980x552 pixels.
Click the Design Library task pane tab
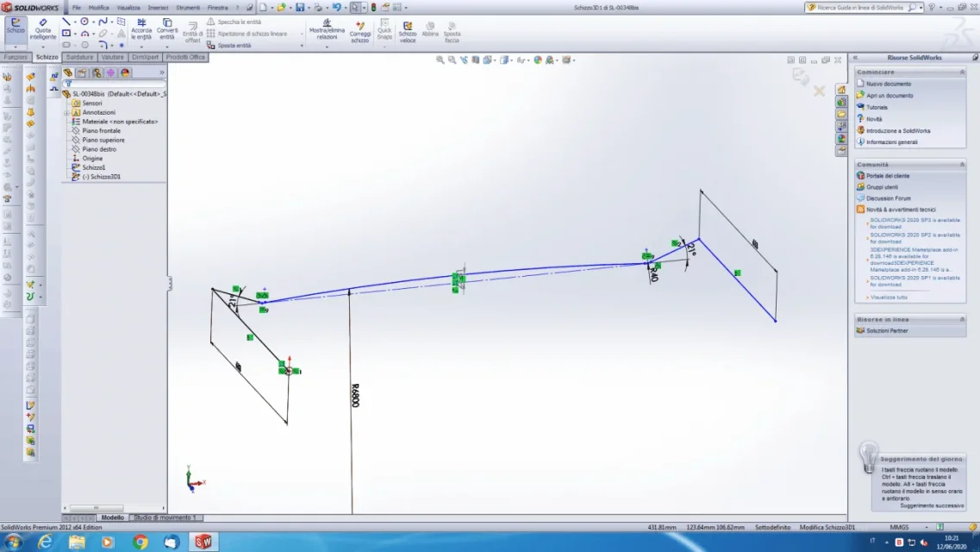coord(842,102)
